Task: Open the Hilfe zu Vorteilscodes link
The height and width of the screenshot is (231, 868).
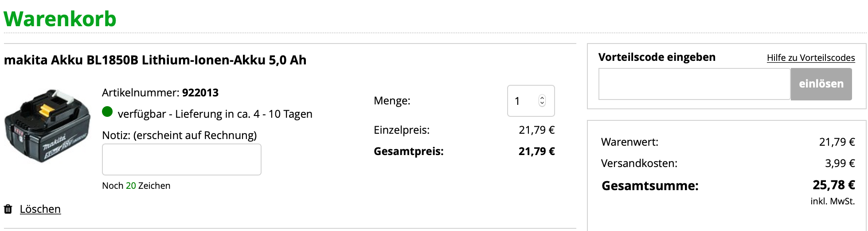Action: coord(810,58)
